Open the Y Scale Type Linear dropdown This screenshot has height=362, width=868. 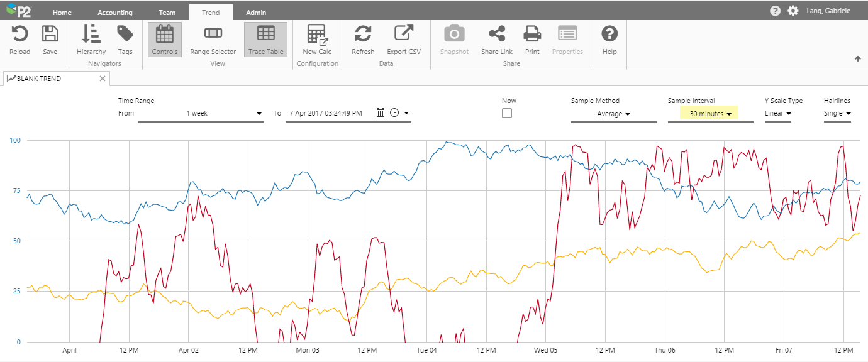(x=778, y=114)
